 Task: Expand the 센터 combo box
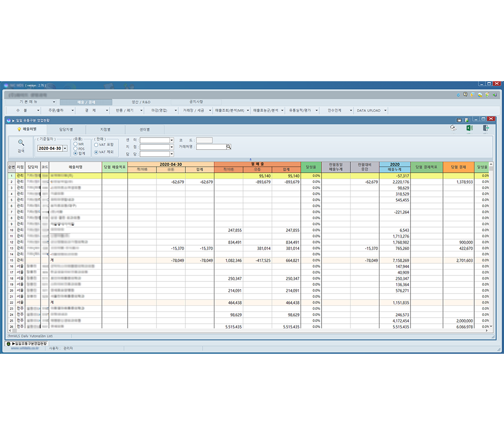click(x=172, y=140)
